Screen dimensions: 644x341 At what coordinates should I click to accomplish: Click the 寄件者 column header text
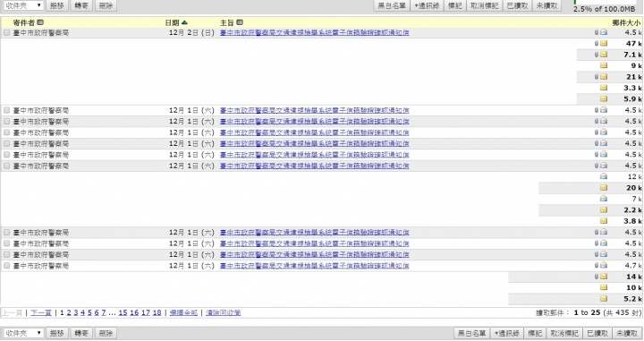[24, 22]
